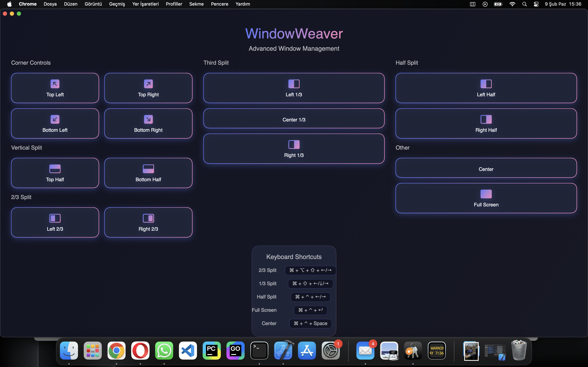Click the Top Half layout icon

55,169
